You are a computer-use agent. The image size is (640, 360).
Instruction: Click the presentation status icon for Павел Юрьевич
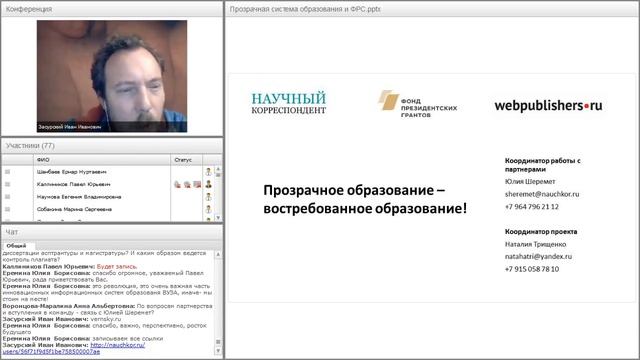(x=197, y=184)
